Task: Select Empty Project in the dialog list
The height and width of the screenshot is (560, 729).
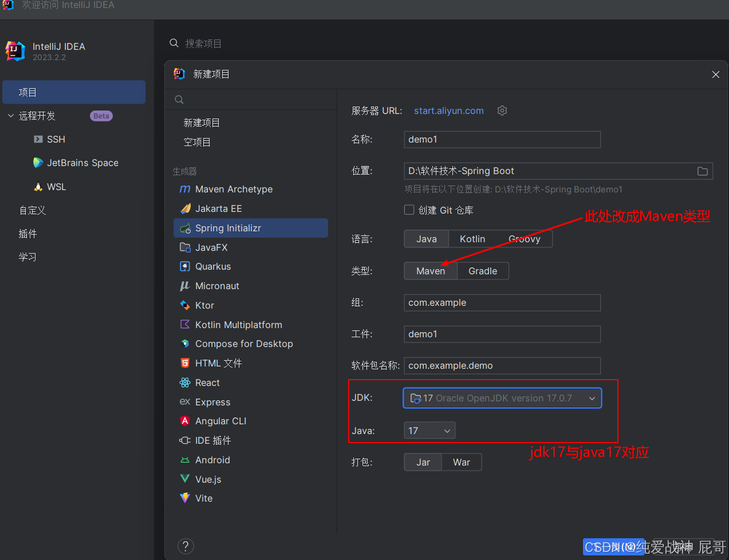Action: [x=197, y=142]
